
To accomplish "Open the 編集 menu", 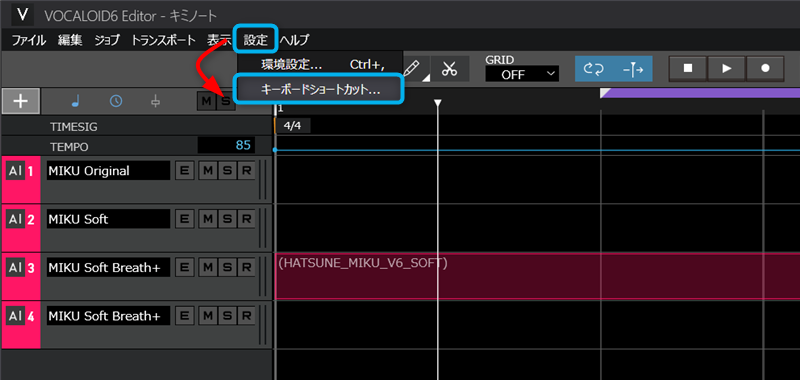I will 70,40.
